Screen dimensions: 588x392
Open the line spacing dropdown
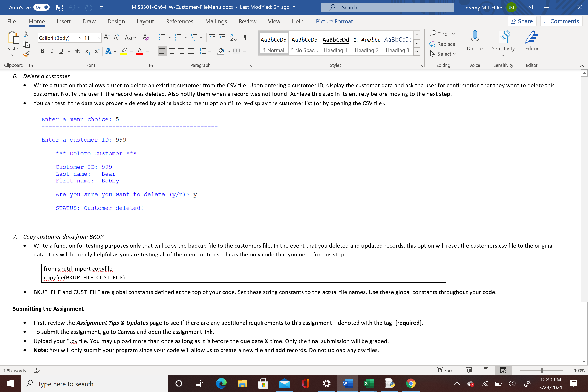(x=205, y=51)
